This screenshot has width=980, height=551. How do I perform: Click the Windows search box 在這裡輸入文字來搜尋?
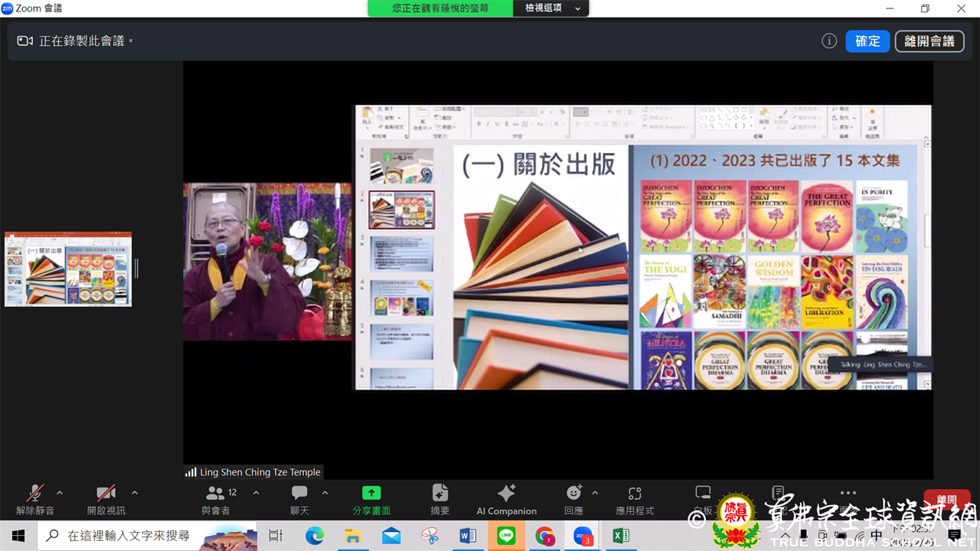129,536
